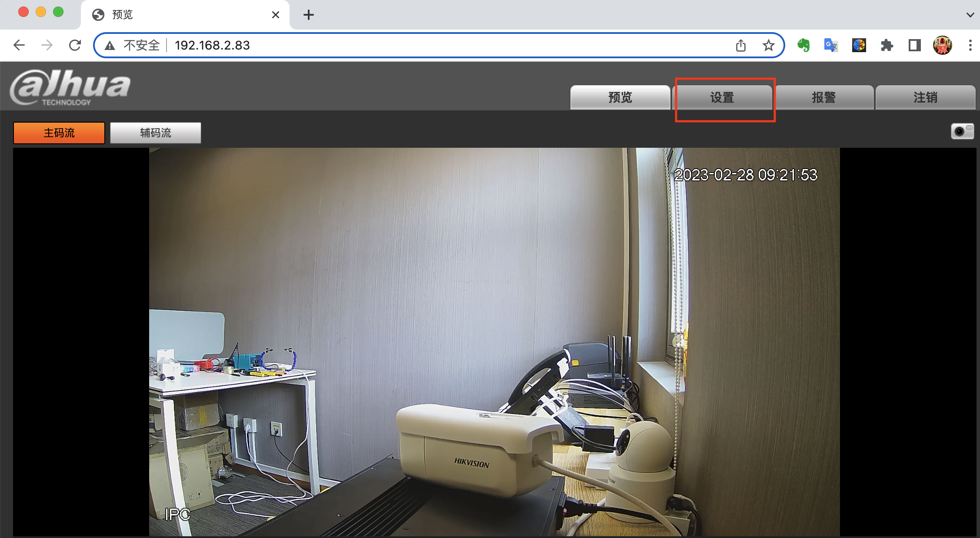The width and height of the screenshot is (980, 538).
Task: Click 注销 to log out
Action: click(x=925, y=97)
